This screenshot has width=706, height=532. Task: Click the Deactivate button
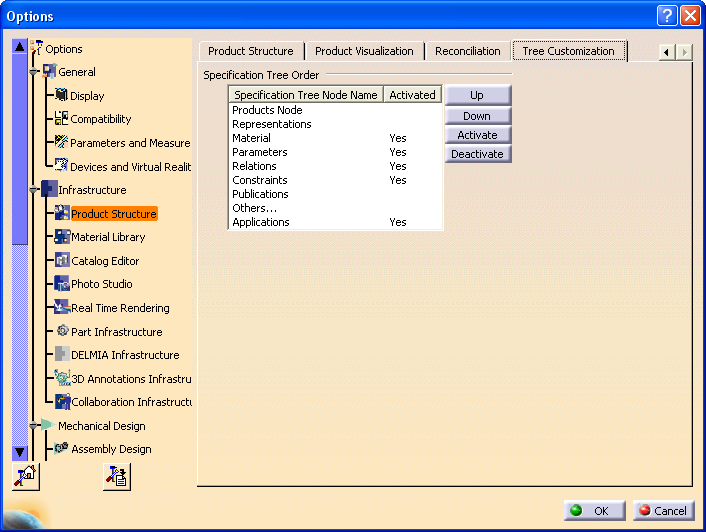tap(478, 154)
